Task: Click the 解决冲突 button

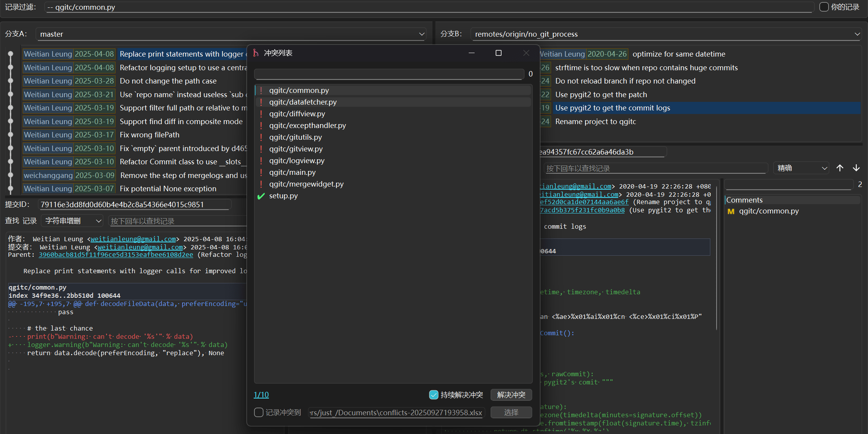Action: pos(511,395)
